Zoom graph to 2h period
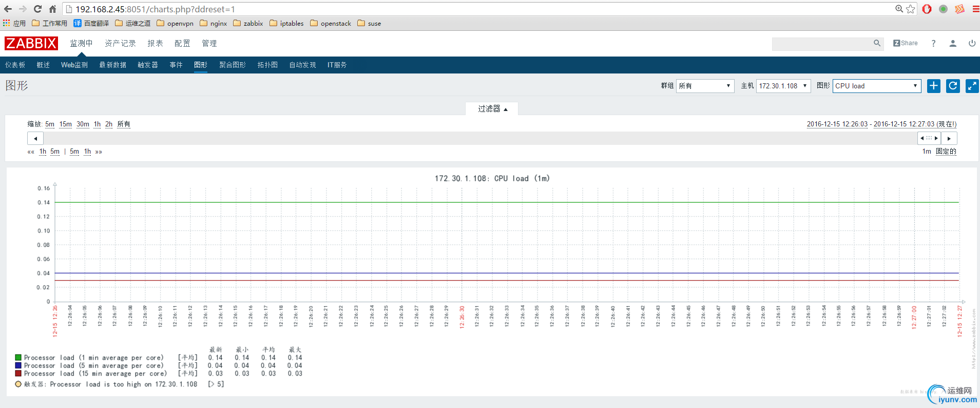This screenshot has height=408, width=980. [109, 124]
